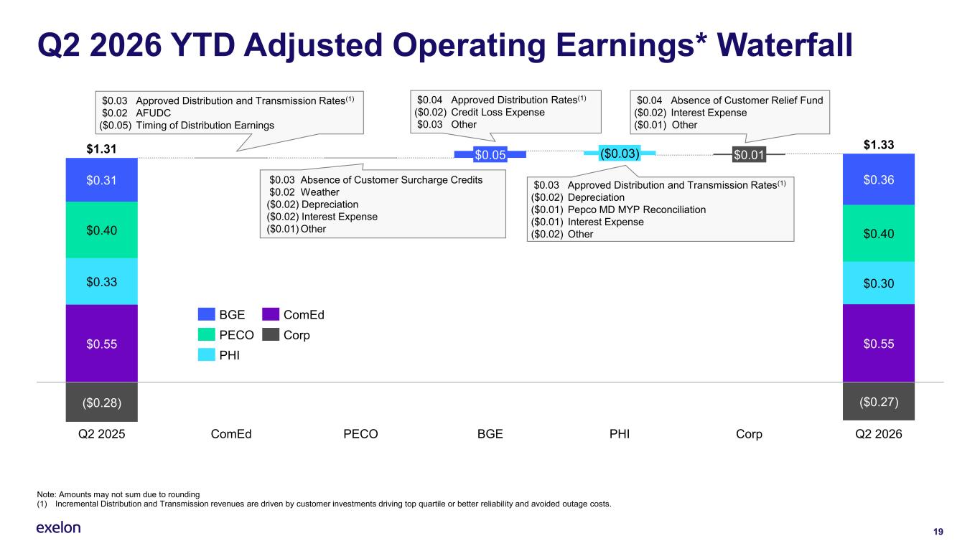980x551 pixels.
Task: Select the $0.31 BGE segment in the Q2 2025 bar
Action: tap(101, 179)
